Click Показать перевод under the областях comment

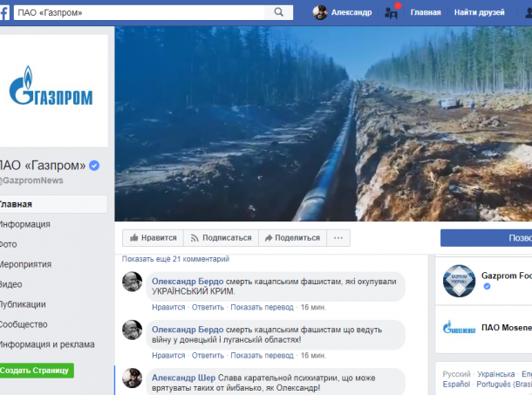tap(262, 355)
